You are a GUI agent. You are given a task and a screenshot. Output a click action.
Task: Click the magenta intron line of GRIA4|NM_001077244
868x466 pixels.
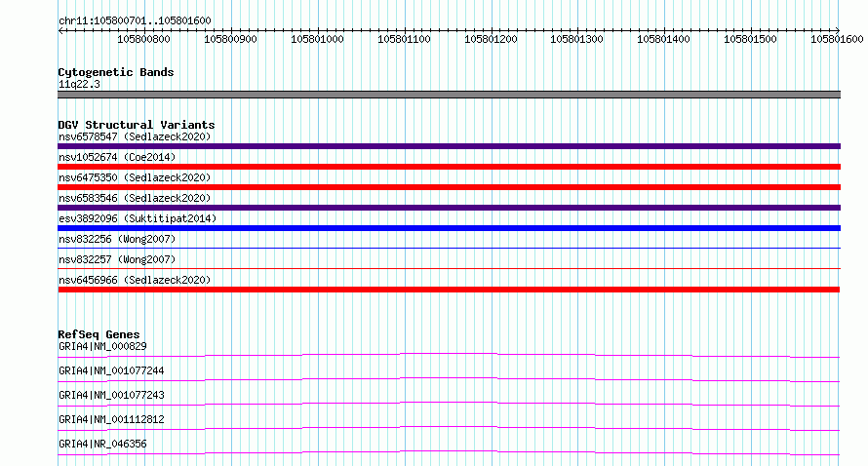click(449, 379)
